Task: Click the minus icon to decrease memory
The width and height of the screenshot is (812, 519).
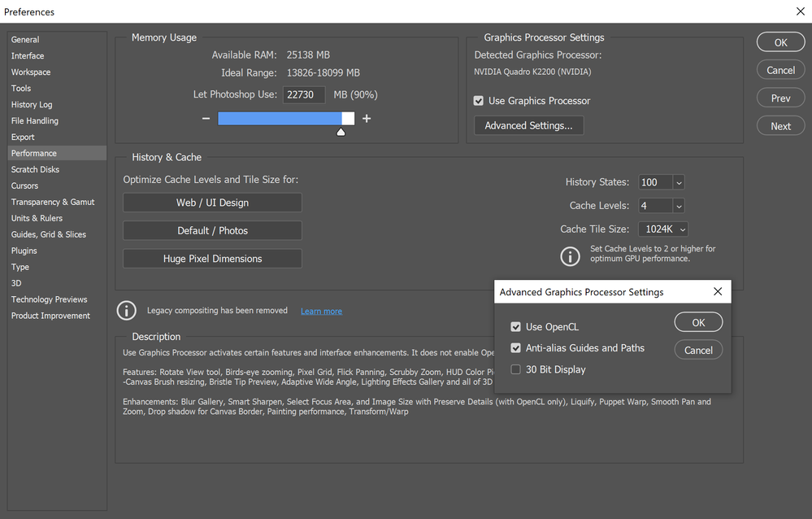Action: (x=206, y=119)
